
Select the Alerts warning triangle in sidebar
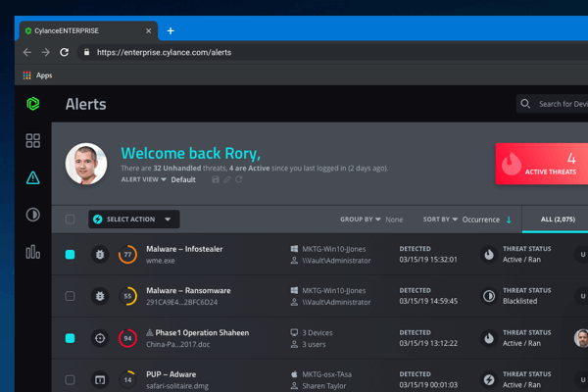point(32,177)
